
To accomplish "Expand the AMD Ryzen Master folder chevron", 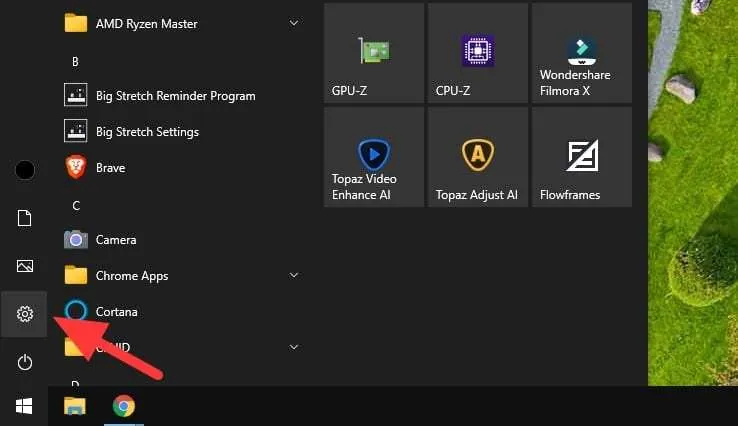I will [x=294, y=23].
